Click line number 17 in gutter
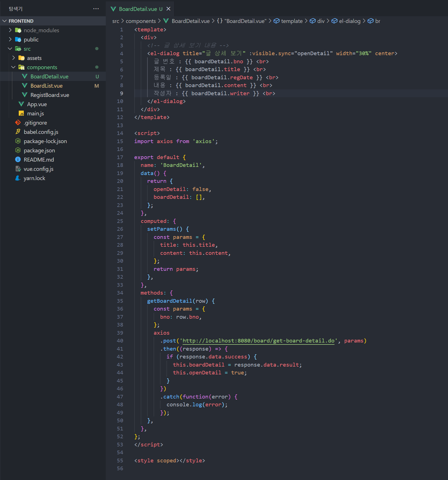The width and height of the screenshot is (448, 480). coord(120,157)
